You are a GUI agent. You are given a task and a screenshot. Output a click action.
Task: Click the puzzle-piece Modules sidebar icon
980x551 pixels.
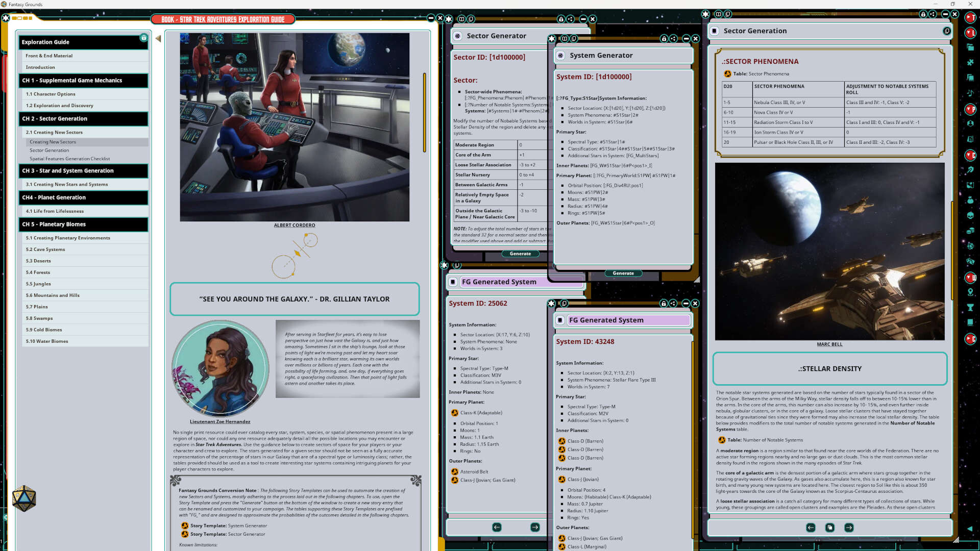(x=970, y=62)
